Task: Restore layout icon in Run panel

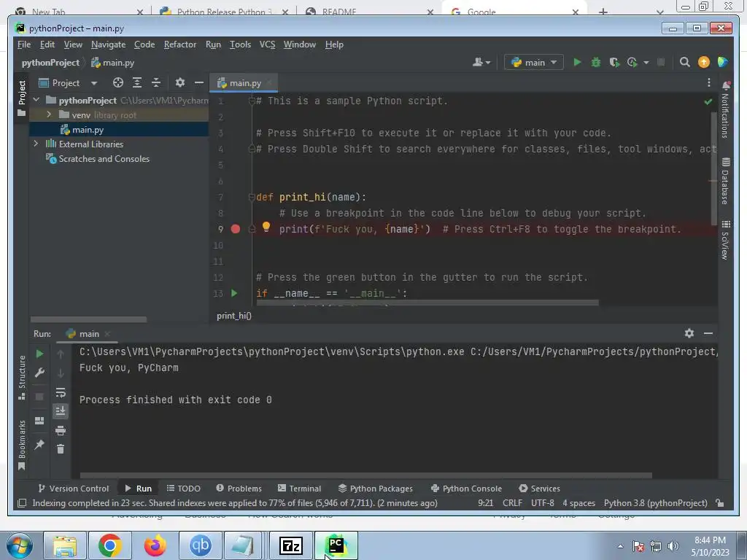Action: 39,421
